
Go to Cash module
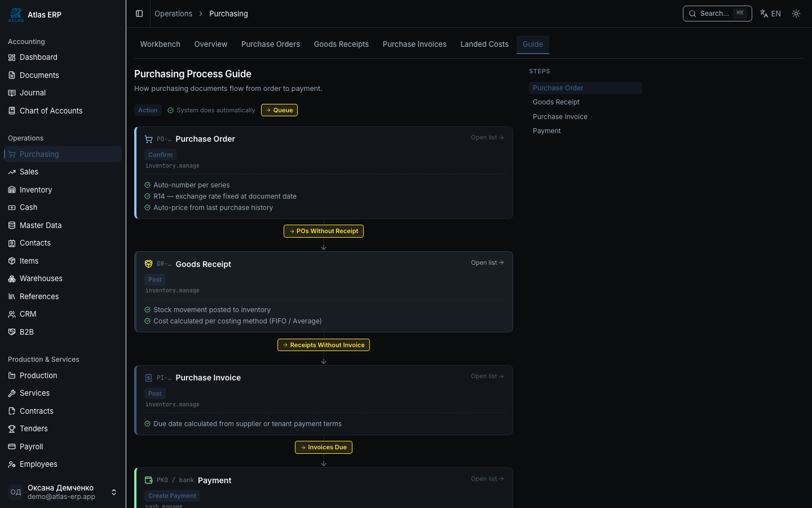point(63,207)
